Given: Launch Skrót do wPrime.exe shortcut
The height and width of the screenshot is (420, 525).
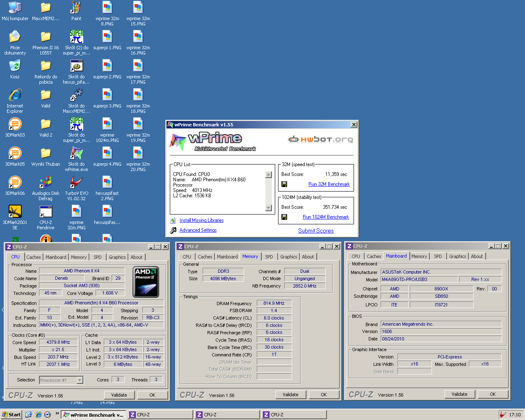Looking at the screenshot, I should point(76,153).
